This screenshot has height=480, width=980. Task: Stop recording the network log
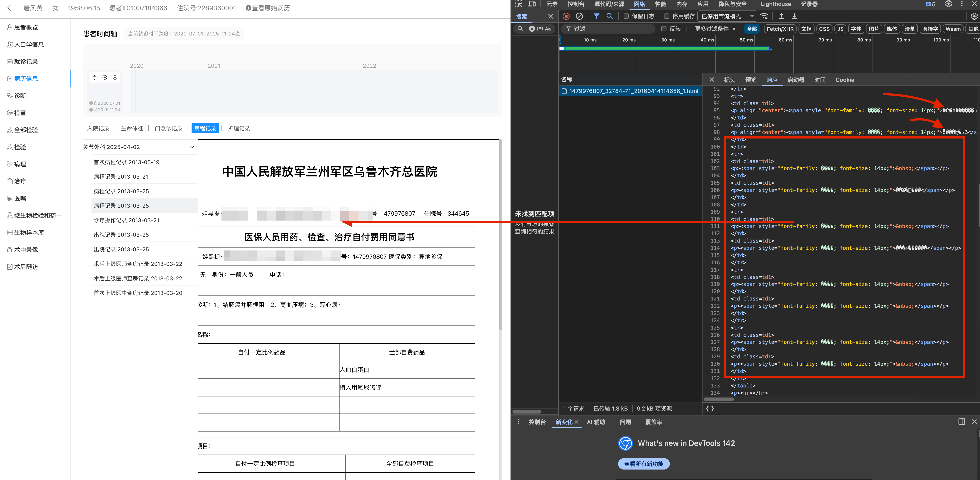(566, 16)
